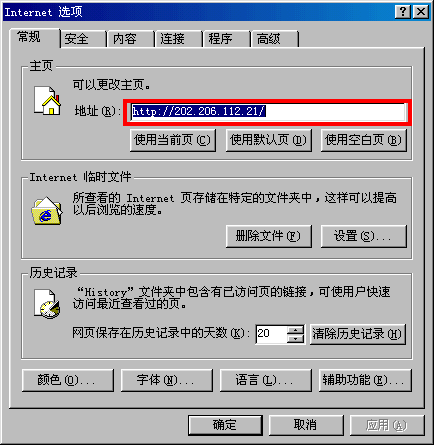Increase history days with up arrow
Viewport: 434px width, 445px height.
pos(296,330)
